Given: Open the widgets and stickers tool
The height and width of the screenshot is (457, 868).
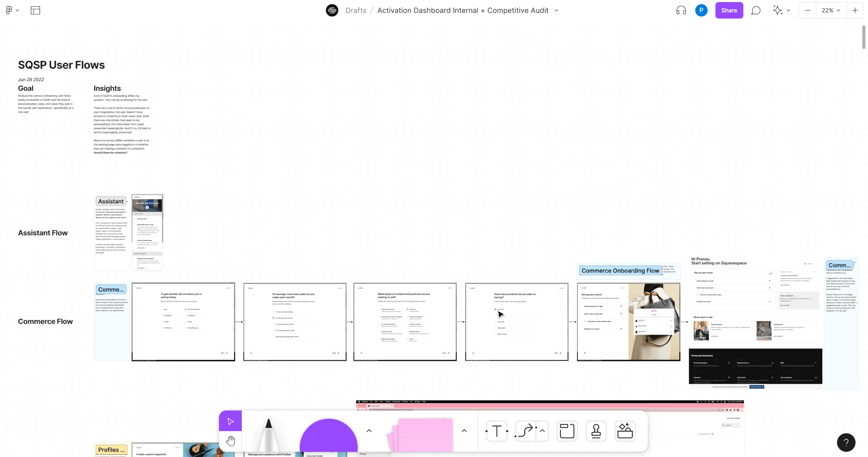Looking at the screenshot, I should 625,431.
